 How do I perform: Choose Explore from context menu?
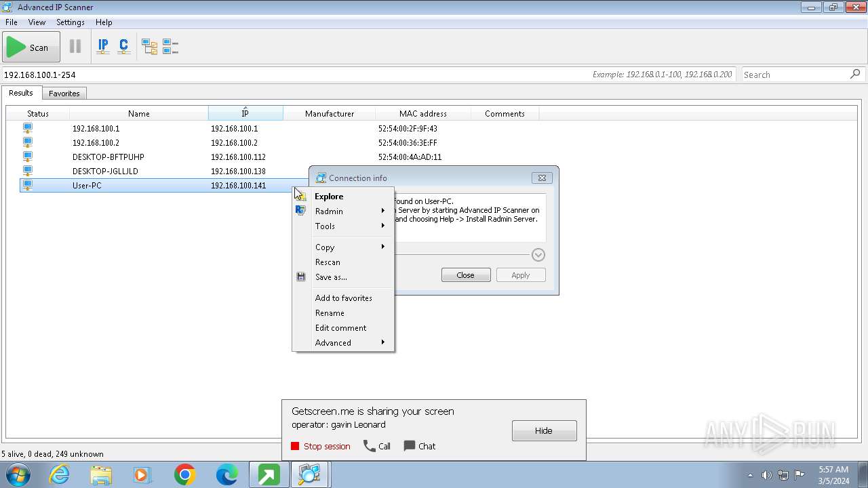[x=343, y=196]
